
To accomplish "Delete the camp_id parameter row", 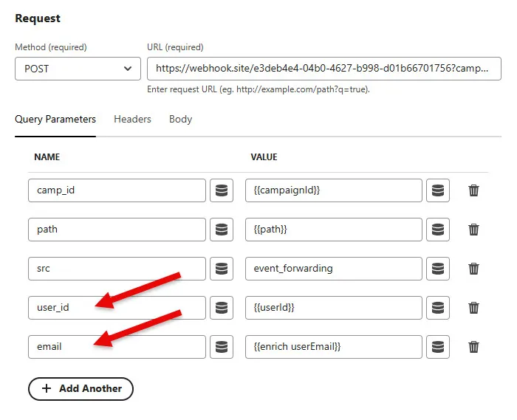I will click(x=474, y=190).
